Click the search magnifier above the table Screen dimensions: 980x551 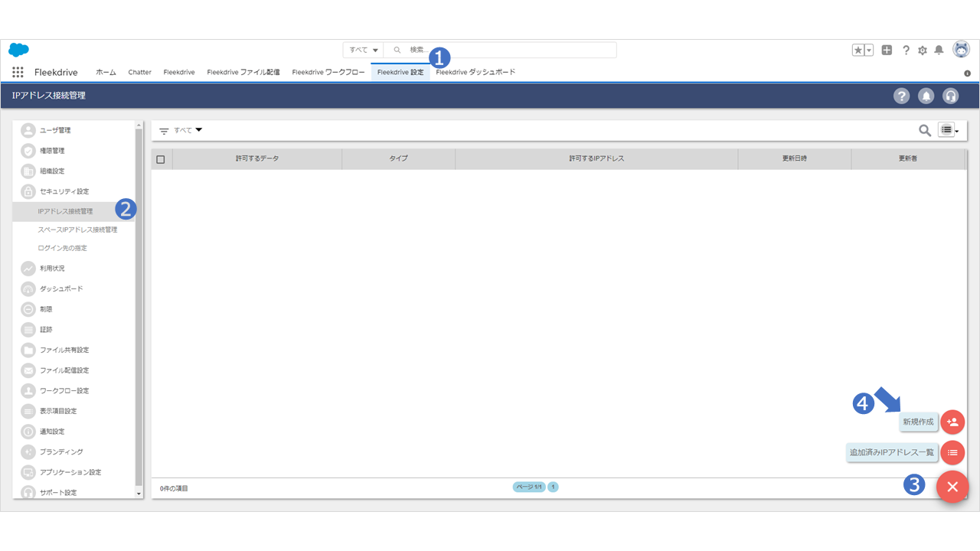[x=925, y=130]
